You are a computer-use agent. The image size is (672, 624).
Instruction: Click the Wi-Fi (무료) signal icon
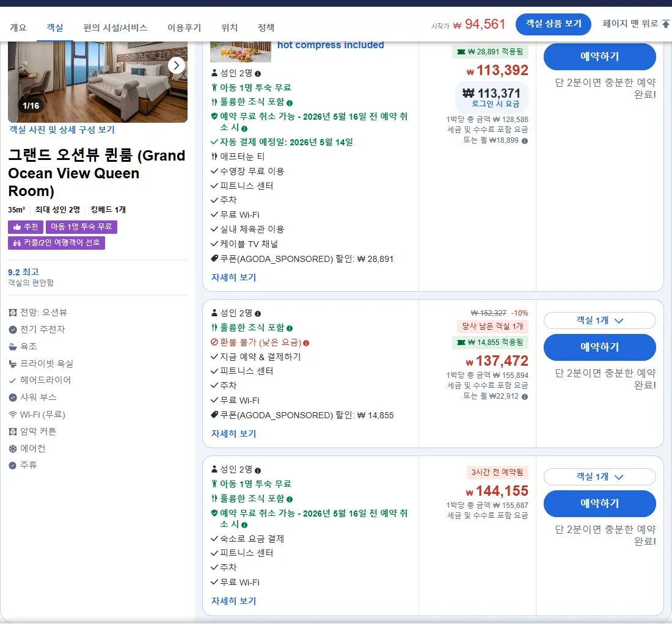click(x=13, y=415)
